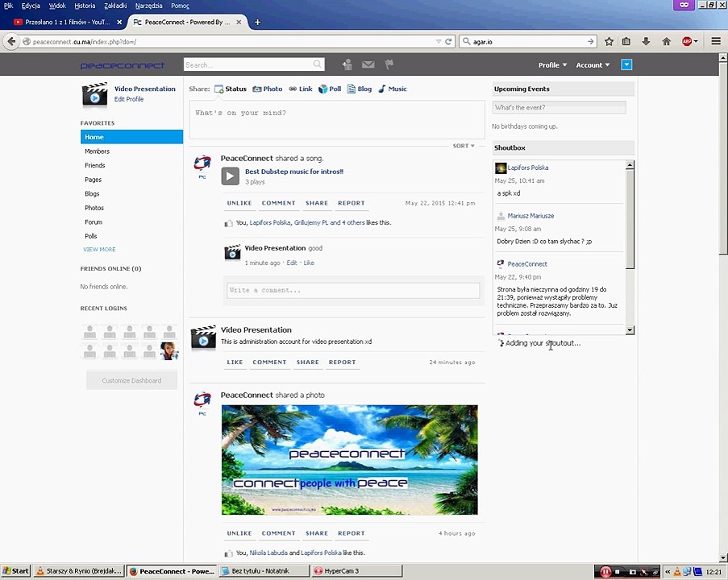The width and height of the screenshot is (728, 580).
Task: Like the Video Presentation status post
Action: 235,362
